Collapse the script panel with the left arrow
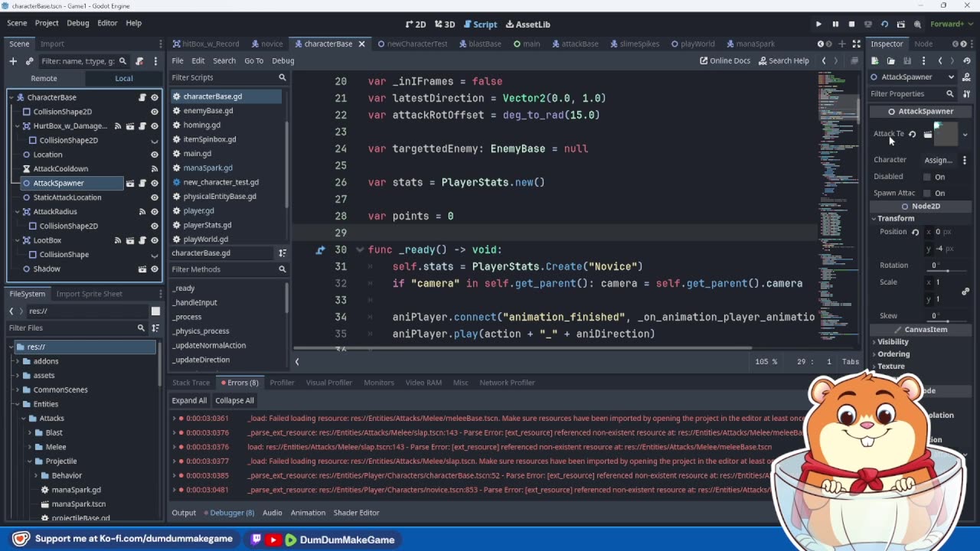Viewport: 980px width, 551px height. pos(297,361)
